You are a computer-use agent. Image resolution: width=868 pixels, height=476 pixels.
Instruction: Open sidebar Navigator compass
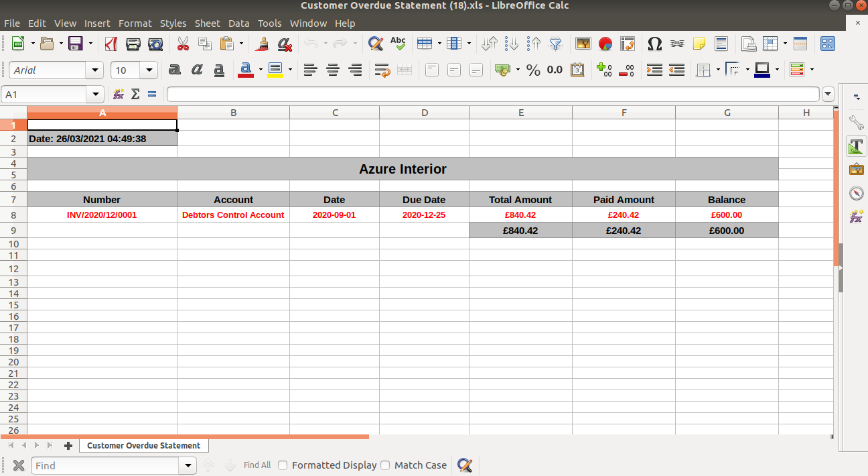[857, 193]
